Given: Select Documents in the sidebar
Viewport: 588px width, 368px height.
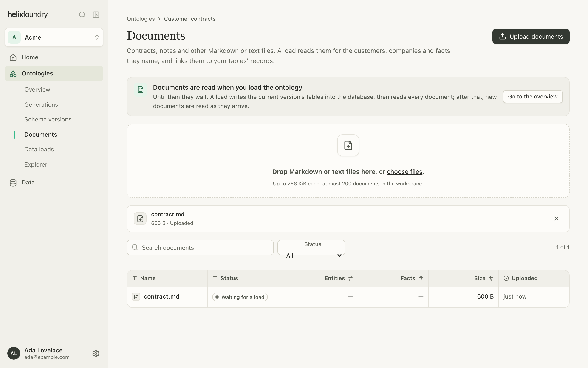Looking at the screenshot, I should pos(41,134).
